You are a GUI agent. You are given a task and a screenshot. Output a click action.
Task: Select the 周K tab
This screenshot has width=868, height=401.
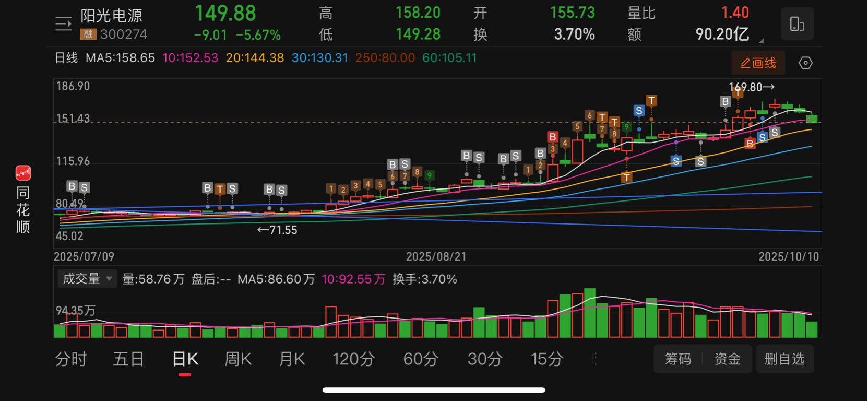tap(238, 359)
